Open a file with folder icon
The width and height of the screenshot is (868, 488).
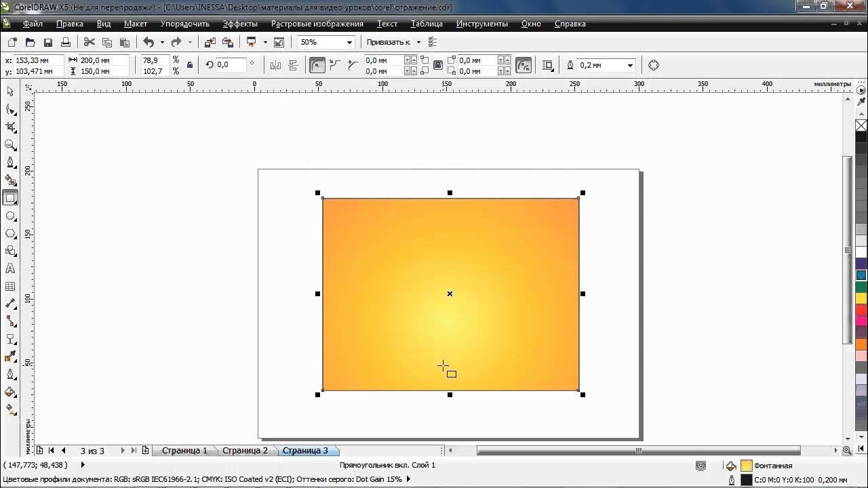[x=30, y=42]
